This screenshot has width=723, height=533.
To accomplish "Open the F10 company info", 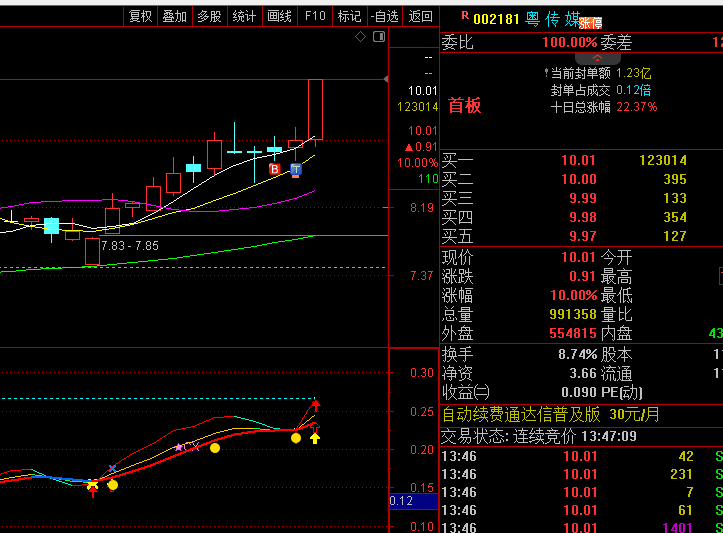I will coord(315,17).
